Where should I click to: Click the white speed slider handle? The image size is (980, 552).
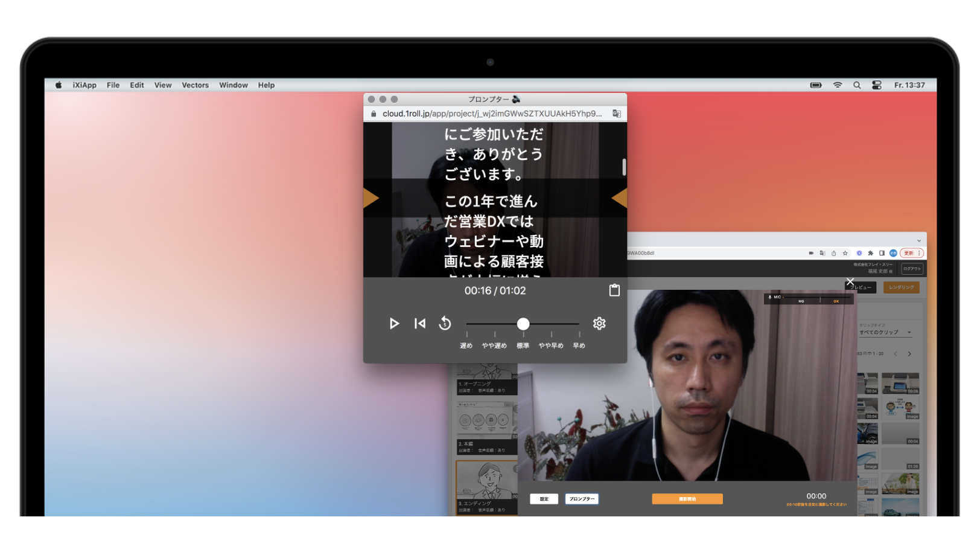coord(523,324)
